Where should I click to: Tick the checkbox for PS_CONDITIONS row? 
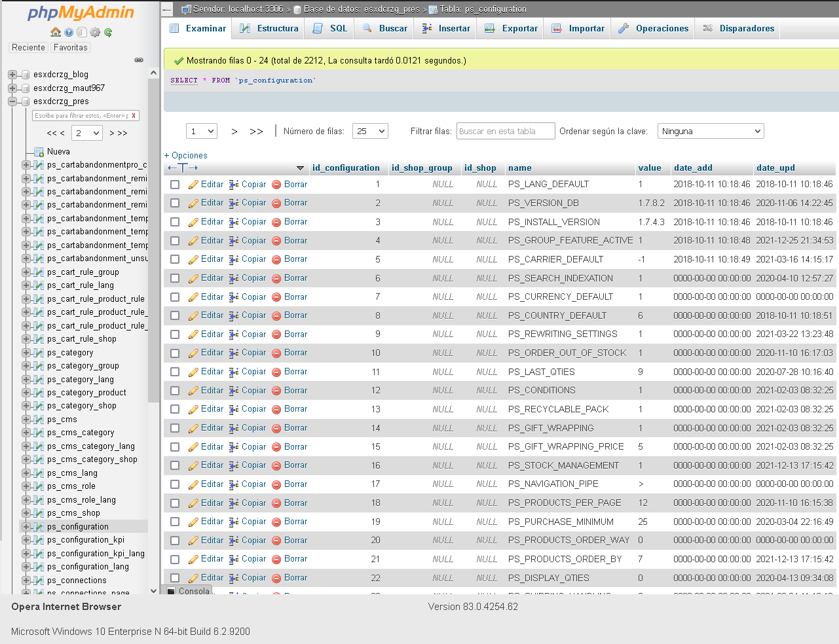pos(175,391)
